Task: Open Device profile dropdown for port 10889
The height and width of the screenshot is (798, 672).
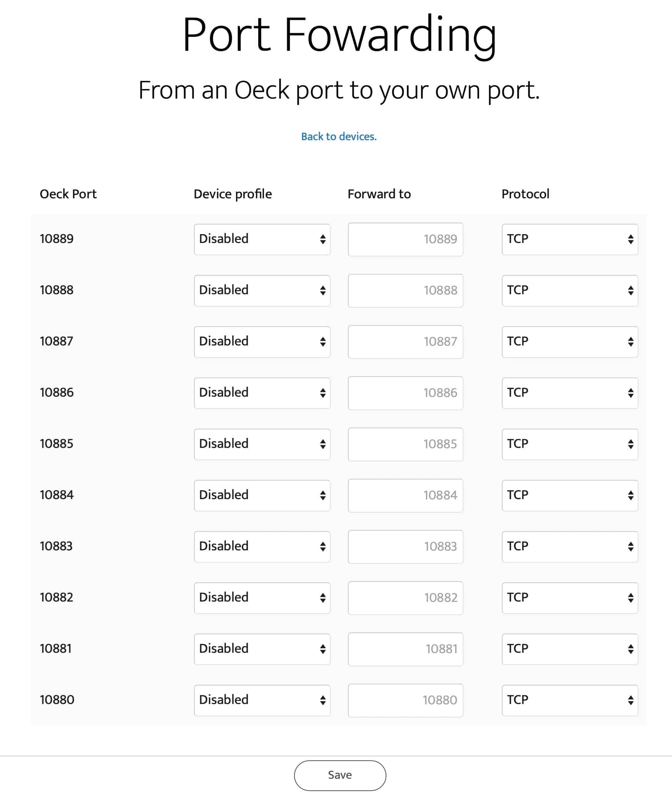Action: point(262,239)
